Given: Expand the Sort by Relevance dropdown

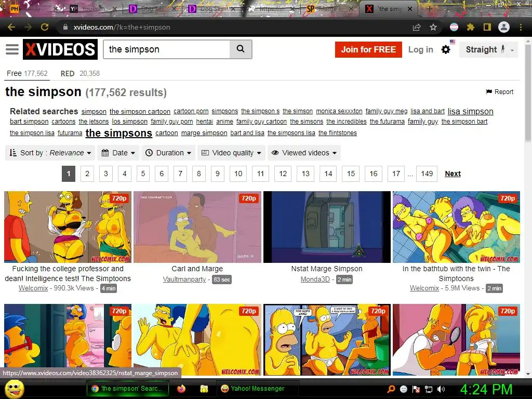Looking at the screenshot, I should (x=50, y=153).
